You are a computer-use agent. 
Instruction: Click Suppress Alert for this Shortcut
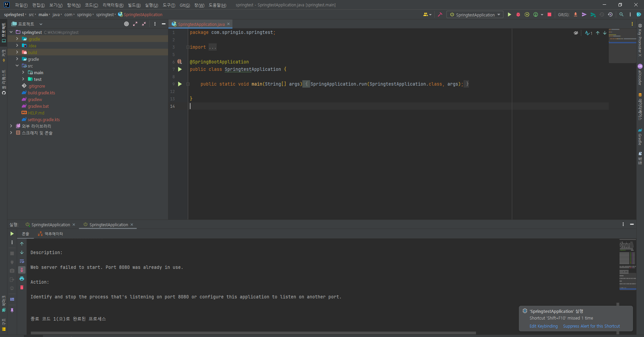tap(591, 326)
